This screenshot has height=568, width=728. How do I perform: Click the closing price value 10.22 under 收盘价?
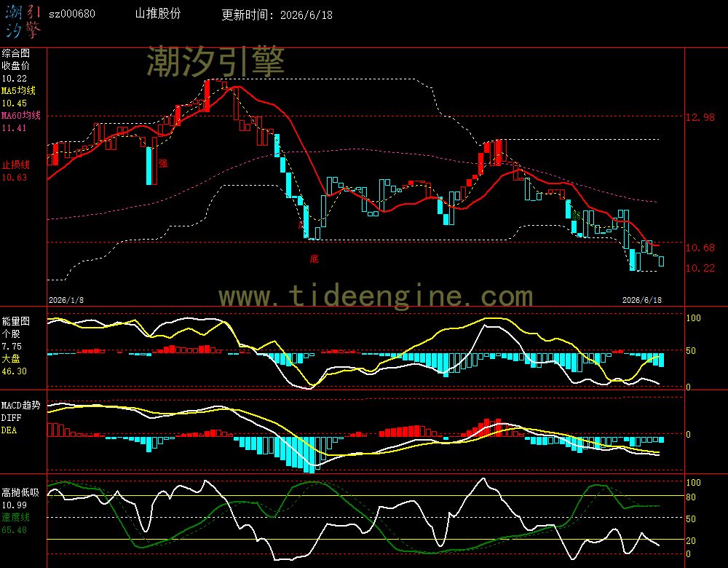15,79
